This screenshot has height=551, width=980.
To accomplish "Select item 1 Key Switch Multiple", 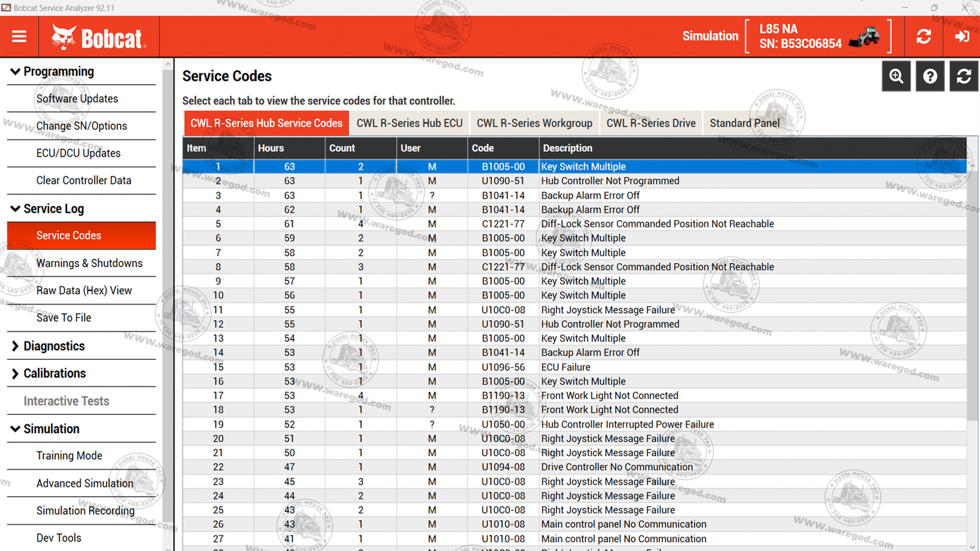I will [575, 167].
